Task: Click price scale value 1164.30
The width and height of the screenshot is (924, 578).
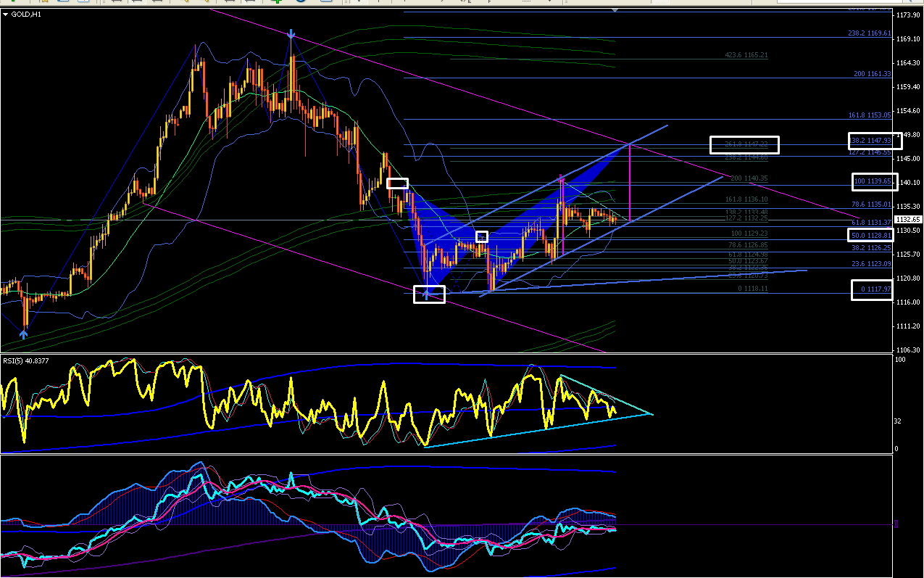Action: (x=909, y=63)
